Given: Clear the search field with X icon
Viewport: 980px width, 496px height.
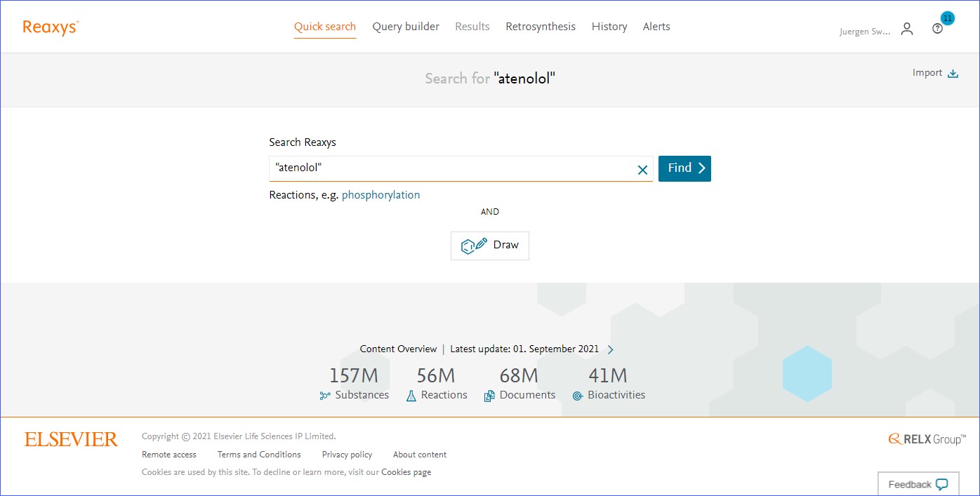Looking at the screenshot, I should (642, 169).
